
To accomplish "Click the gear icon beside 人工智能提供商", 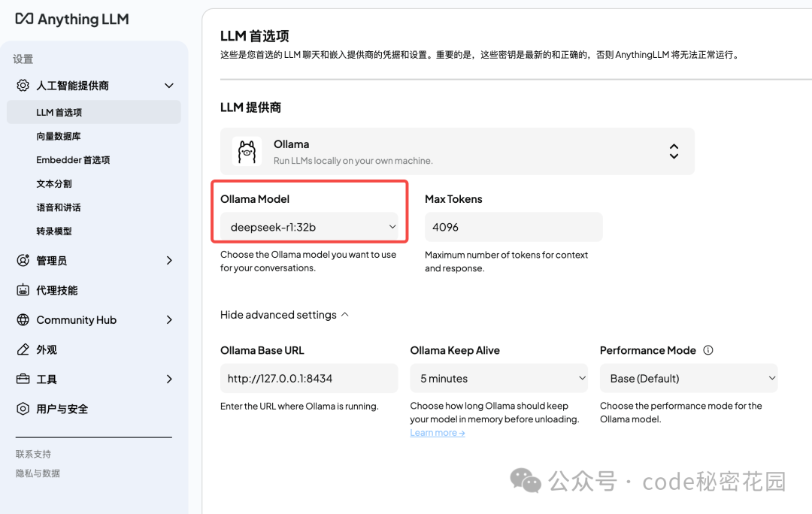I will point(23,86).
